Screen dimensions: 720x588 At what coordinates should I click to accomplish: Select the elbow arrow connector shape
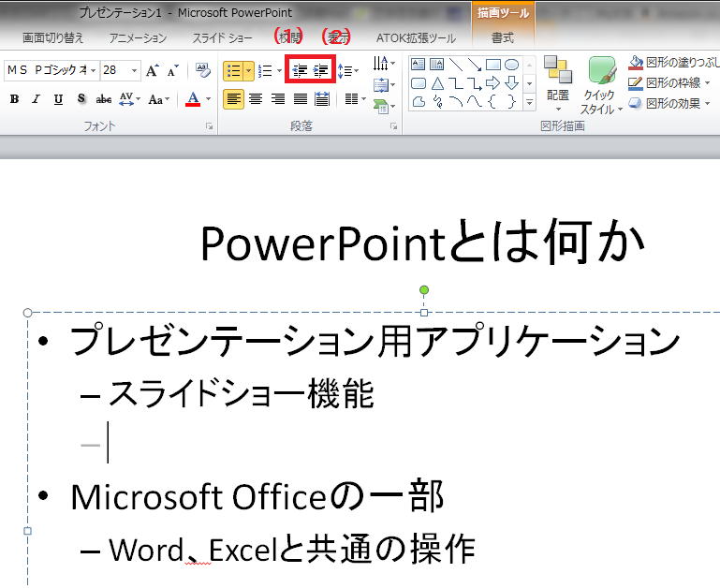(x=475, y=83)
